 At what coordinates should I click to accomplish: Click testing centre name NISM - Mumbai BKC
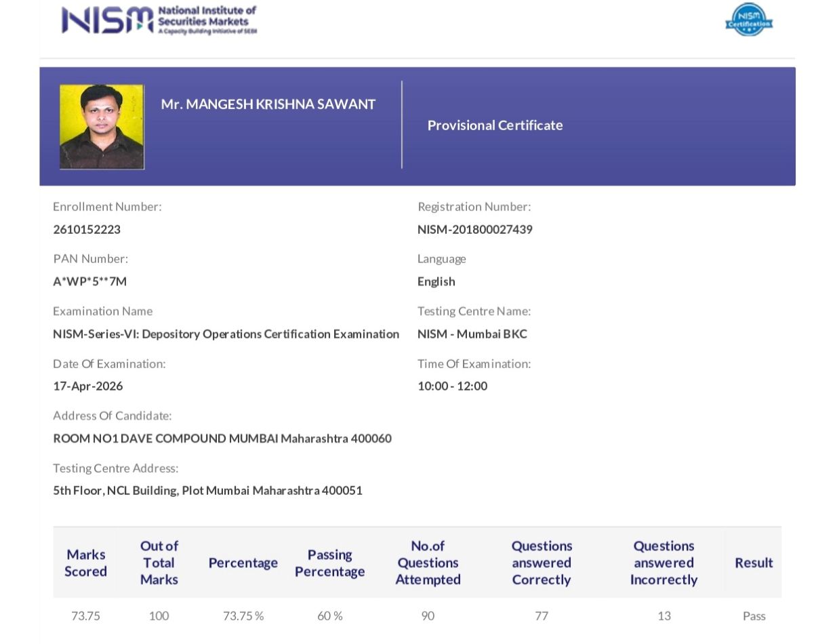(472, 334)
